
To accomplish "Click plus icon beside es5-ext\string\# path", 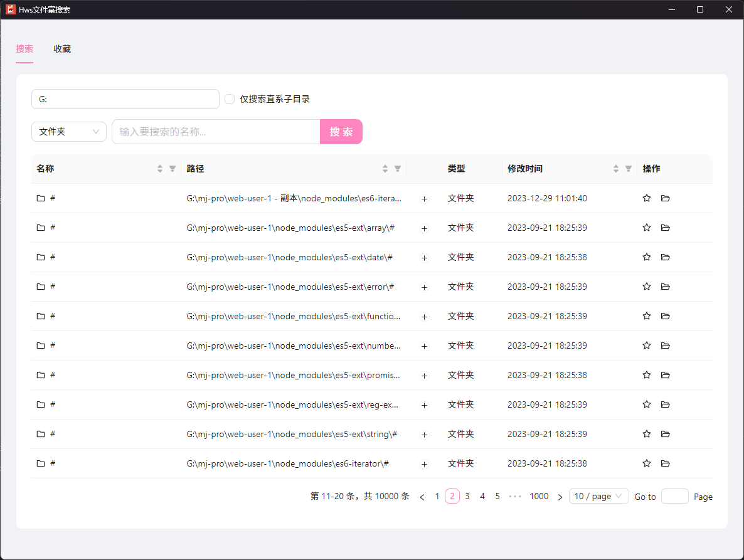I will [424, 435].
